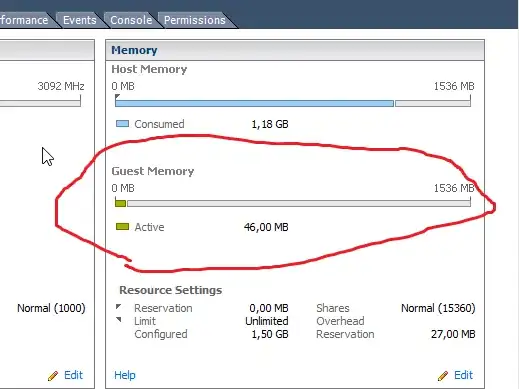
Task: Select the Normal (1000) value in left panel
Action: pos(51,308)
